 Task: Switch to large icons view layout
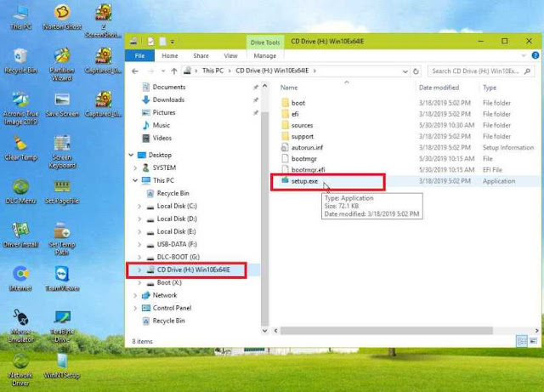tap(533, 341)
